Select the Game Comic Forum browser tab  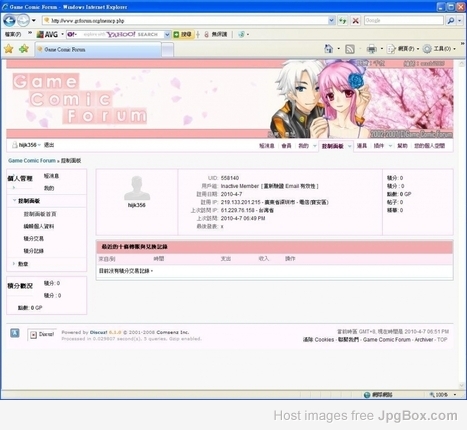click(x=98, y=50)
